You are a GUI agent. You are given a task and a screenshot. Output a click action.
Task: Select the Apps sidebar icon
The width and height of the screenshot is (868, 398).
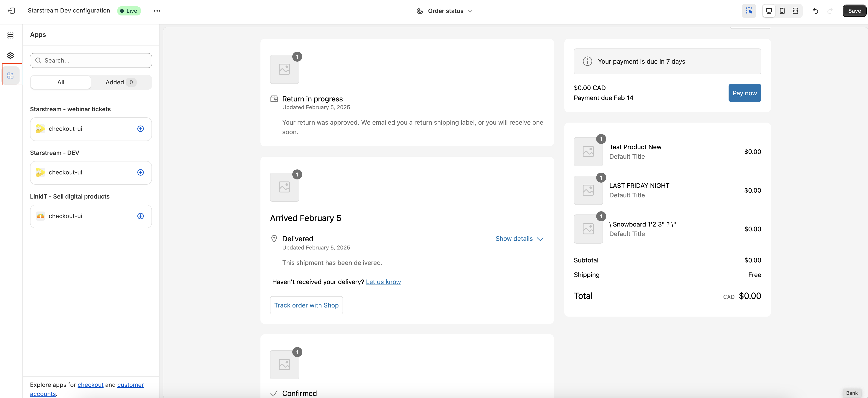(10, 75)
